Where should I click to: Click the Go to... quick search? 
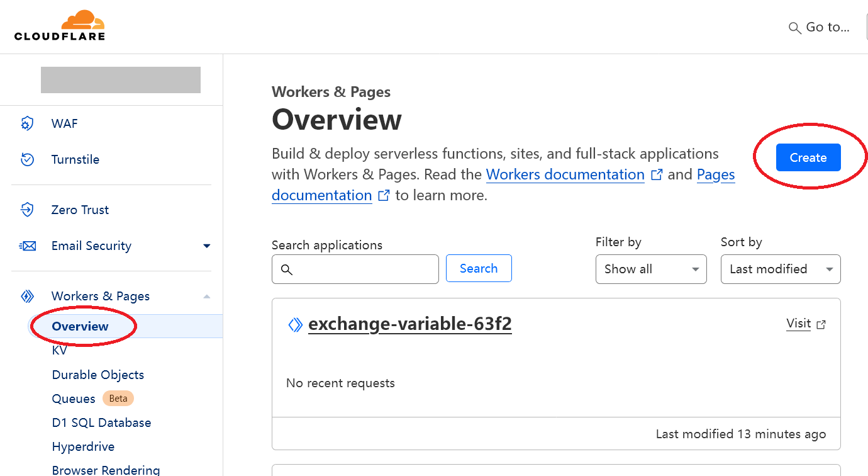click(x=819, y=27)
